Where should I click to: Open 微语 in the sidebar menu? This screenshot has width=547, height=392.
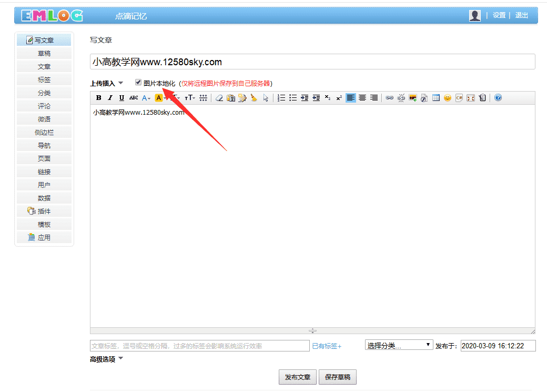44,119
